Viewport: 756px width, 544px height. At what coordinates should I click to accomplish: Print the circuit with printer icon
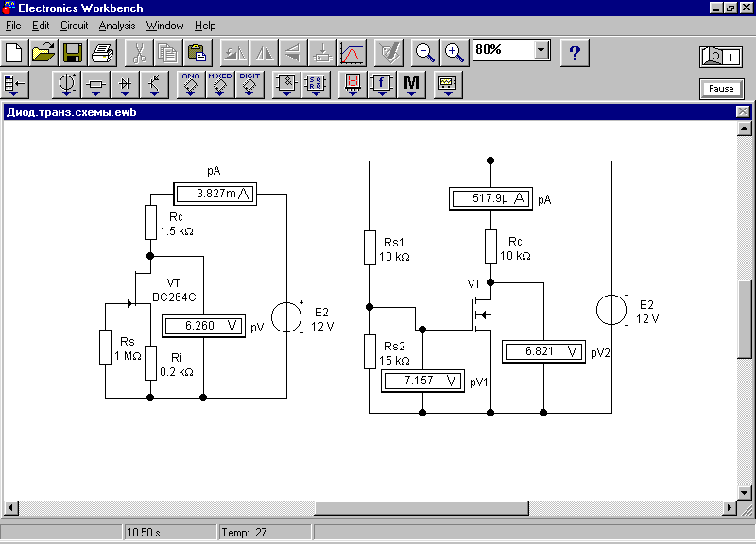click(102, 53)
